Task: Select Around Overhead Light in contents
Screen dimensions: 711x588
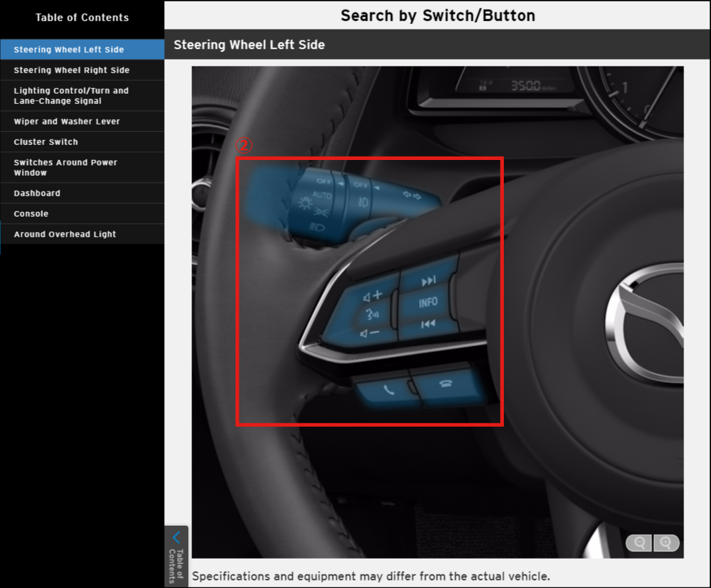Action: point(65,234)
